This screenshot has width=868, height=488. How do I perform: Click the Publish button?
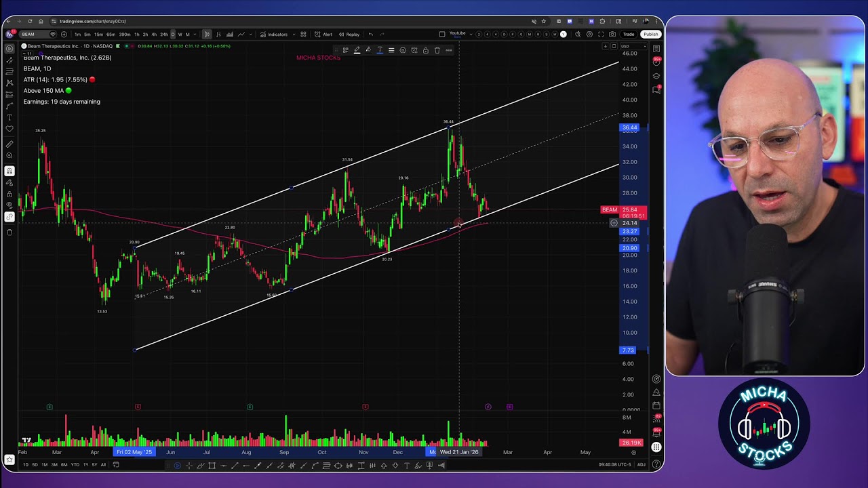coord(650,34)
